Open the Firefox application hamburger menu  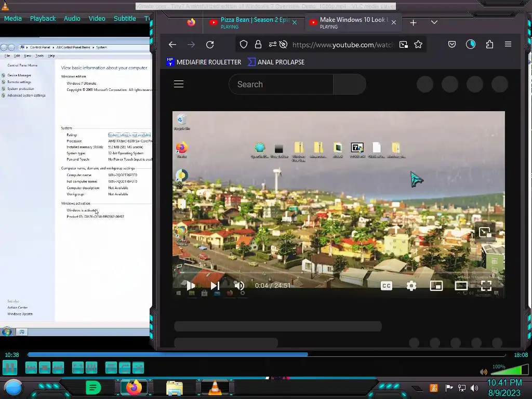[x=508, y=45]
